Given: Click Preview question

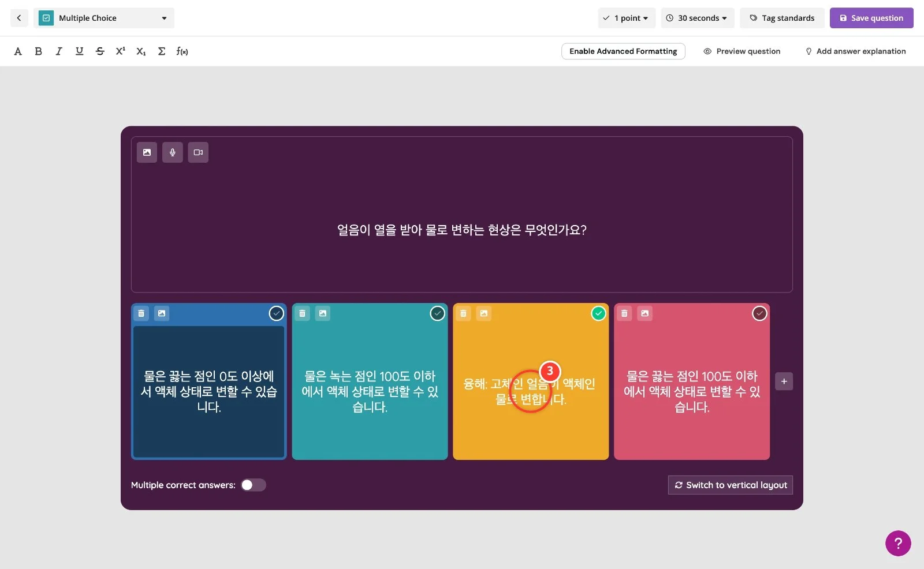Looking at the screenshot, I should (742, 51).
